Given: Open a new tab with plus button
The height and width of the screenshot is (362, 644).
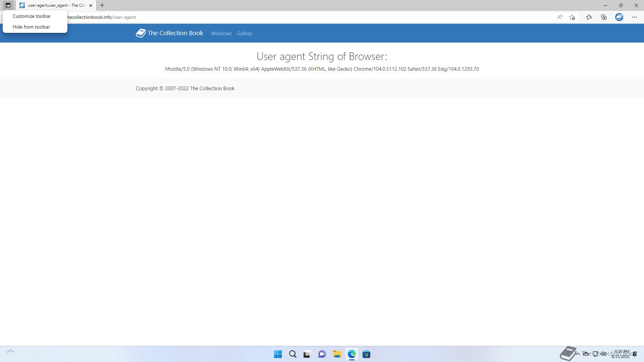Looking at the screenshot, I should 102,5.
